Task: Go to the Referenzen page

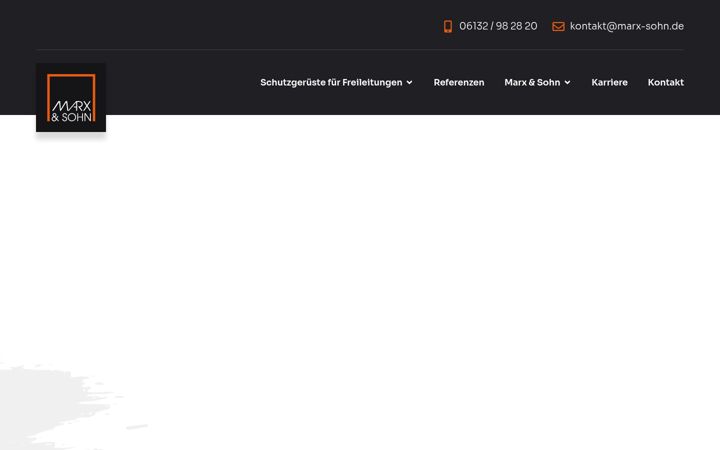Action: 459,83
